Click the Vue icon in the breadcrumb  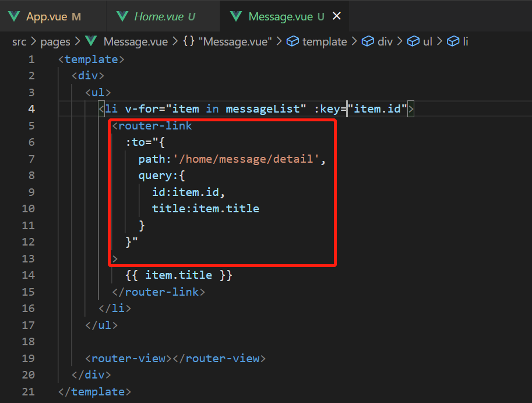click(91, 41)
